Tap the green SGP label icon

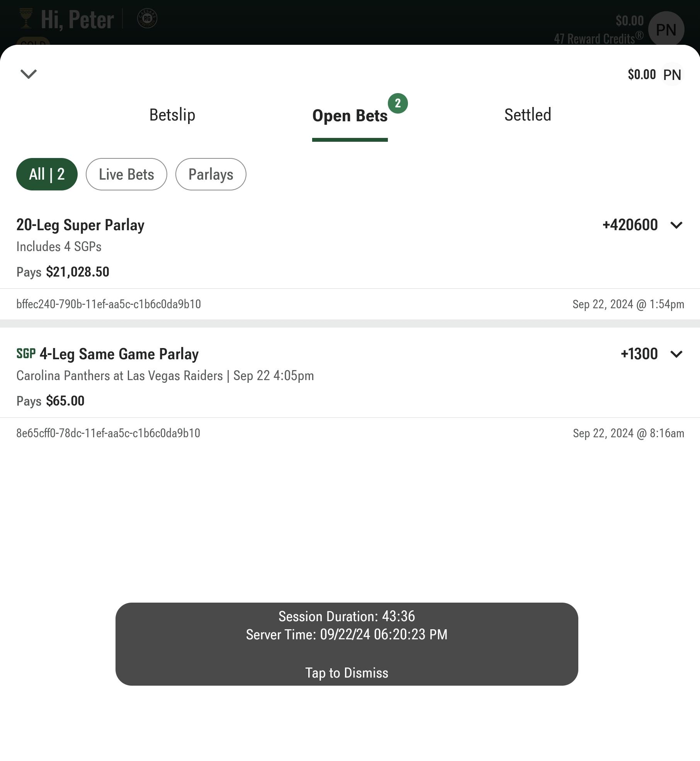[x=26, y=353]
